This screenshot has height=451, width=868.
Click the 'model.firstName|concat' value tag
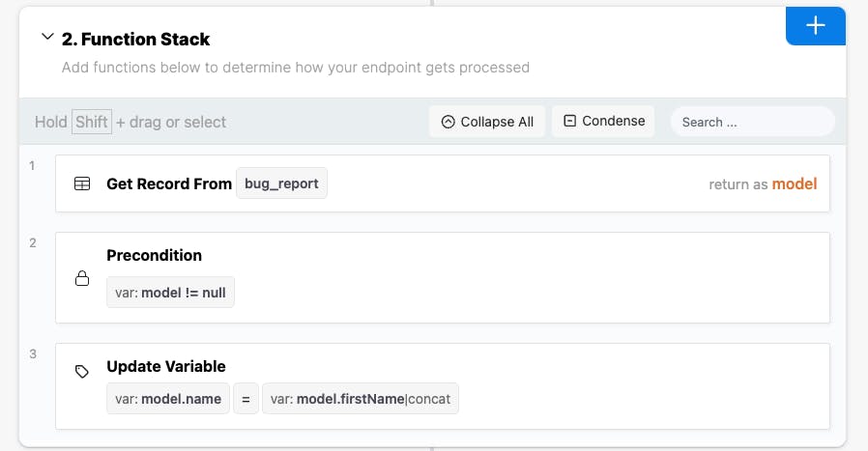click(x=360, y=399)
